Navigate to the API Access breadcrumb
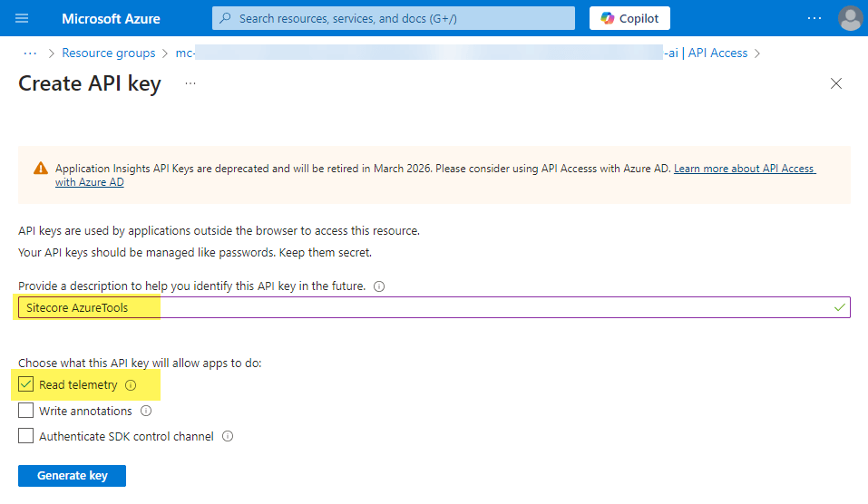868x504 pixels. (x=717, y=53)
